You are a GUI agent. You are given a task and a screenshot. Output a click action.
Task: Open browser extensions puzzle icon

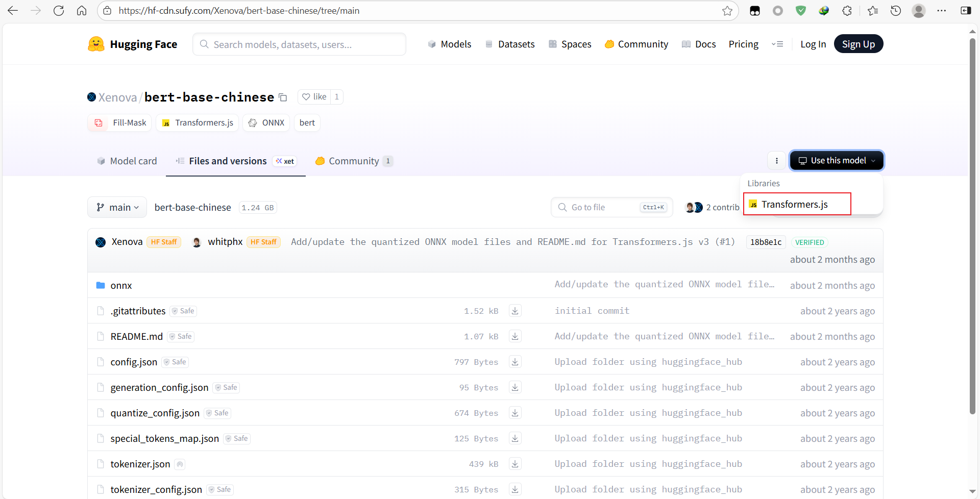click(847, 11)
